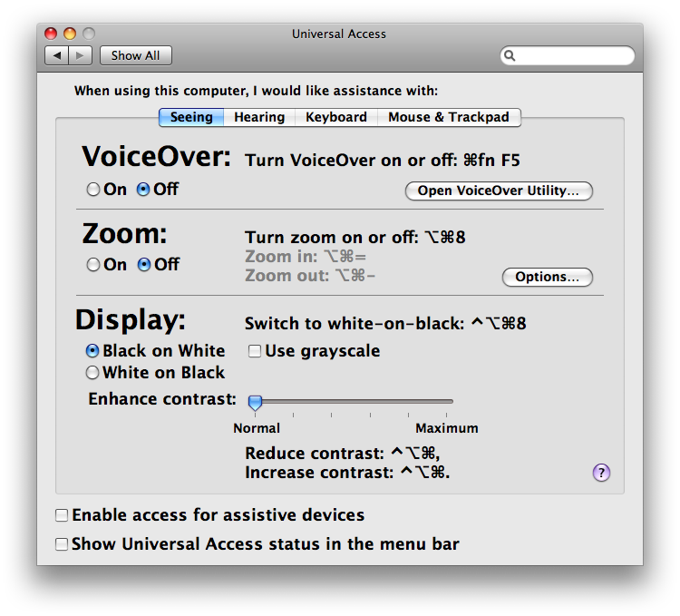Image resolution: width=680 pixels, height=616 pixels.
Task: Click the magnifying glass search icon
Action: pyautogui.click(x=510, y=55)
